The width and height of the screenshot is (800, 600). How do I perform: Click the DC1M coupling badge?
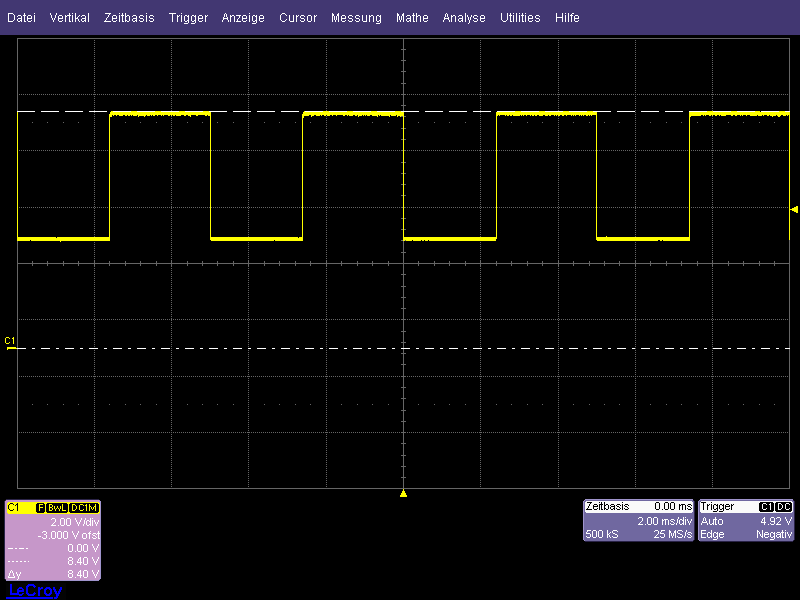(x=84, y=508)
